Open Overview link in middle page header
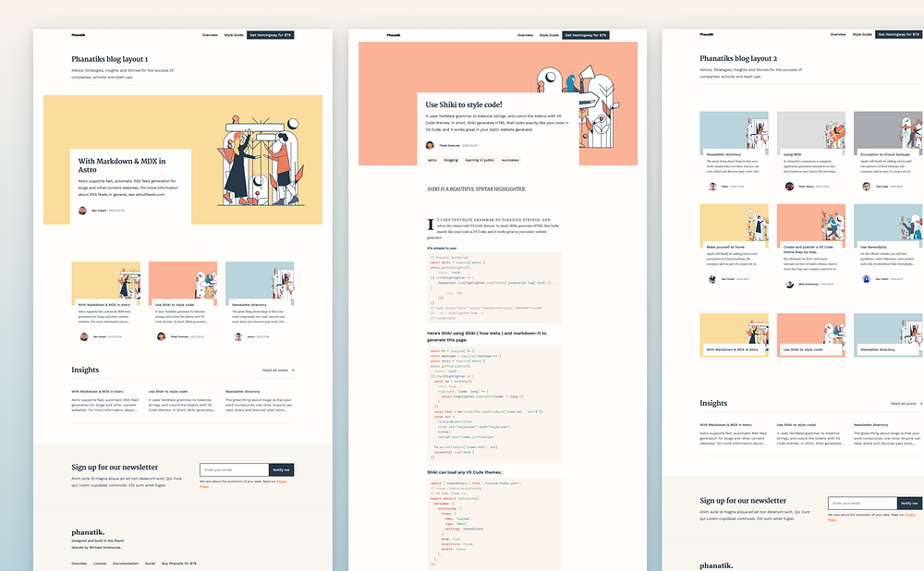The height and width of the screenshot is (571, 924). (525, 35)
